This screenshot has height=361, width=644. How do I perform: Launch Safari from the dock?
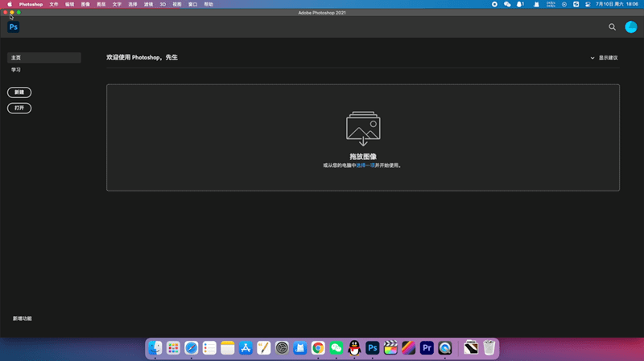(x=192, y=348)
